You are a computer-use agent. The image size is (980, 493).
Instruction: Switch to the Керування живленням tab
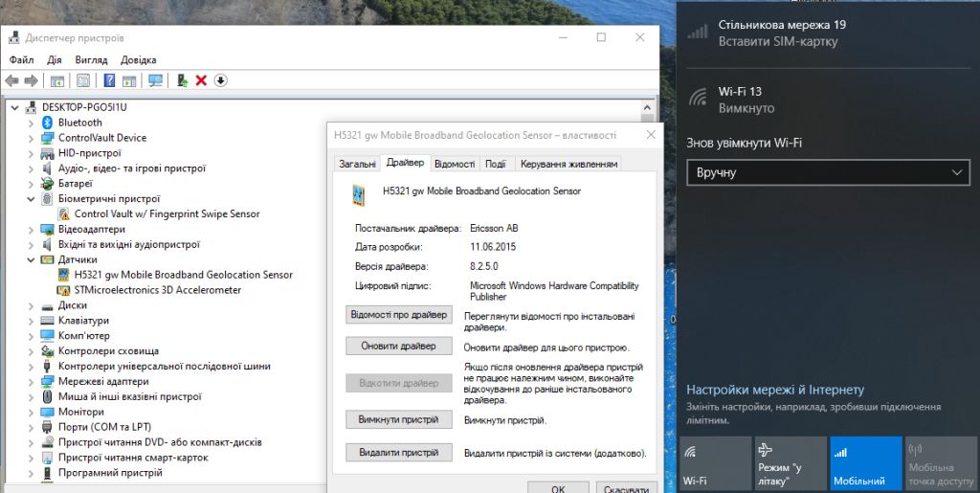pyautogui.click(x=568, y=164)
